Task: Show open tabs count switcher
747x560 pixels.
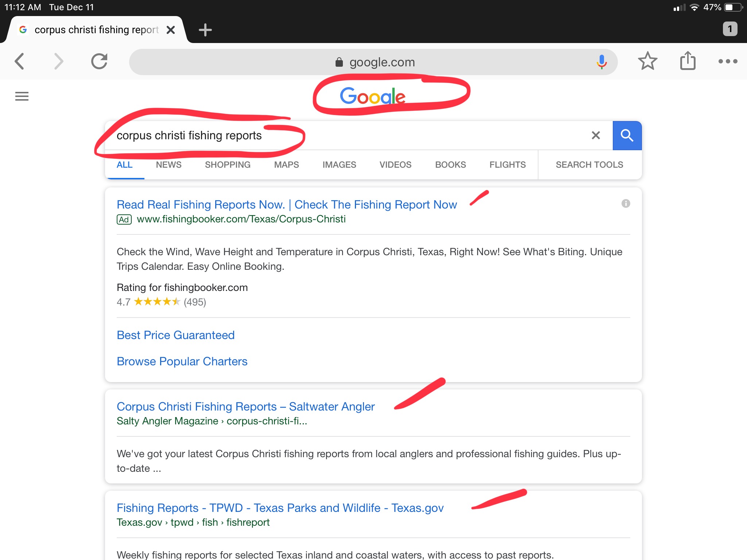Action: tap(730, 29)
